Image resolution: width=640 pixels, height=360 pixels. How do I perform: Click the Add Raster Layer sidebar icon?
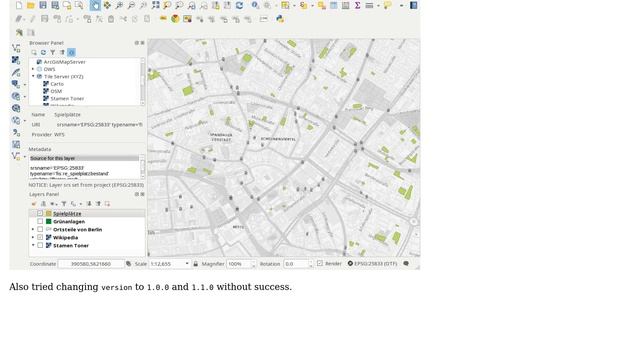[16, 60]
